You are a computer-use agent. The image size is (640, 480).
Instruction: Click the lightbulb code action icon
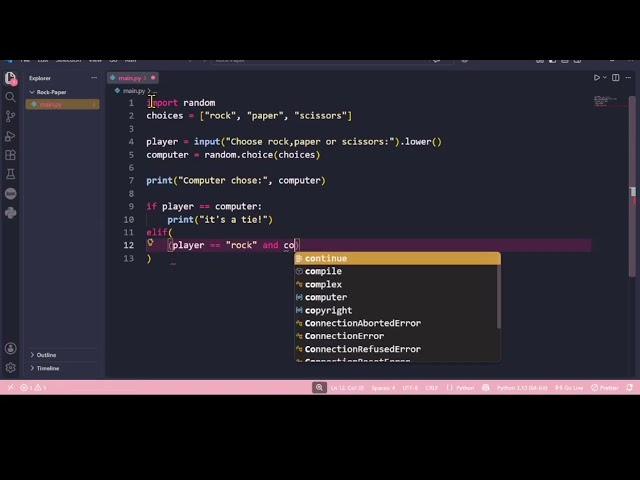click(150, 242)
